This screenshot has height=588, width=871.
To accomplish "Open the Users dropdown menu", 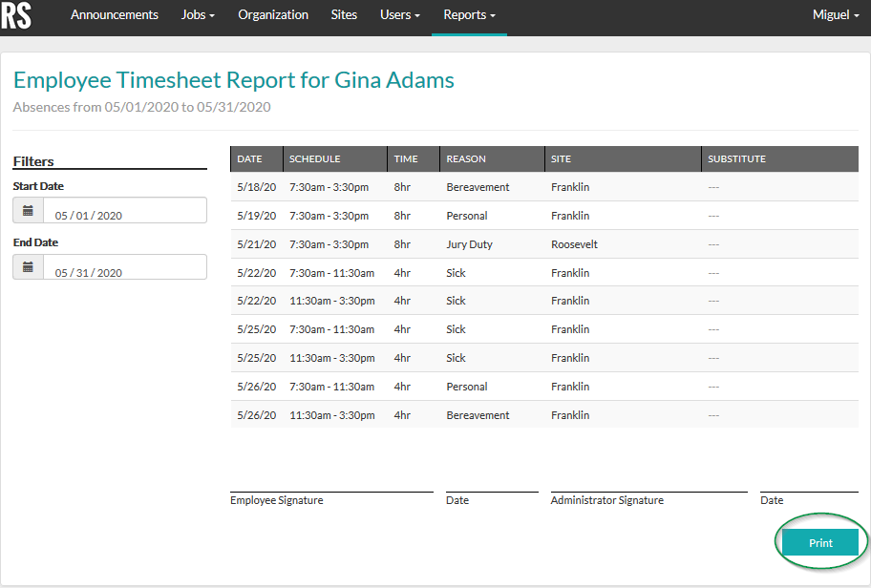I will point(399,15).
